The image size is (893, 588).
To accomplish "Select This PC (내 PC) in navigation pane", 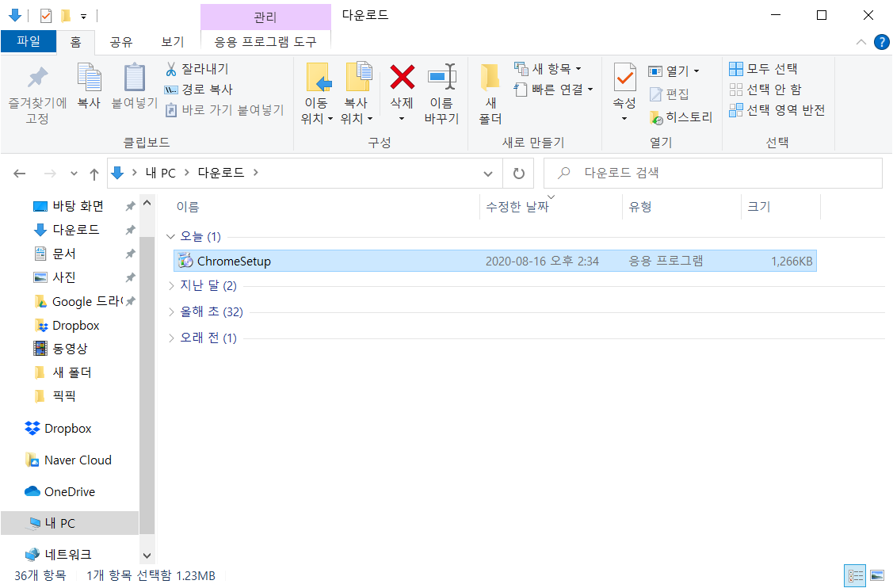I will (x=70, y=523).
